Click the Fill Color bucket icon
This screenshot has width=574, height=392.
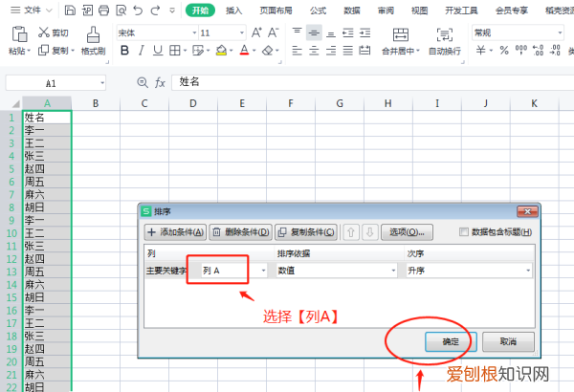point(221,50)
